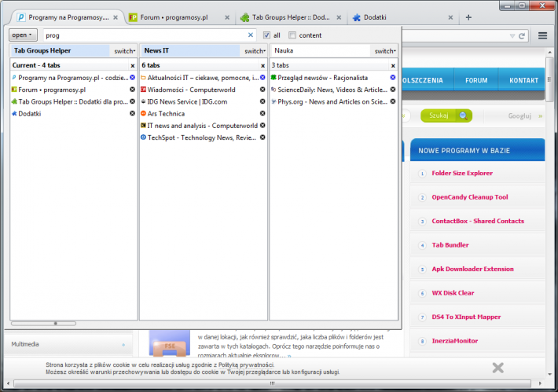The width and height of the screenshot is (558, 392).
Task: Dismiss the cookie notice with X
Action: pyautogui.click(x=497, y=368)
